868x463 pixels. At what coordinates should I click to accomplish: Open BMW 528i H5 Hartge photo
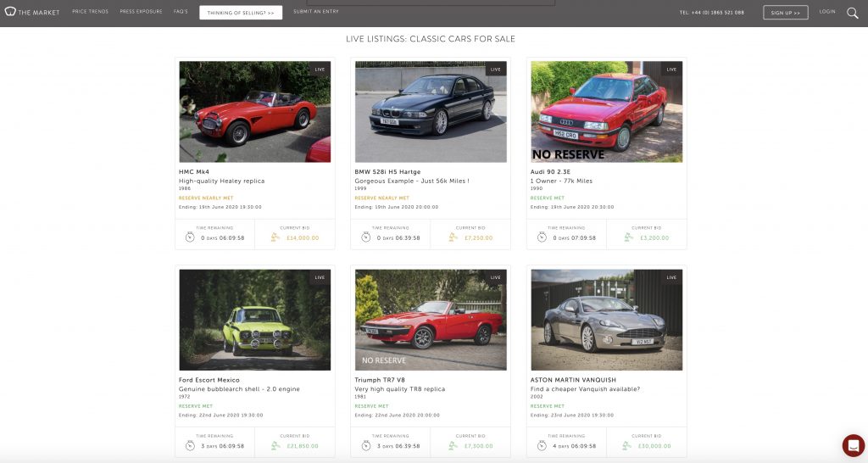point(431,111)
